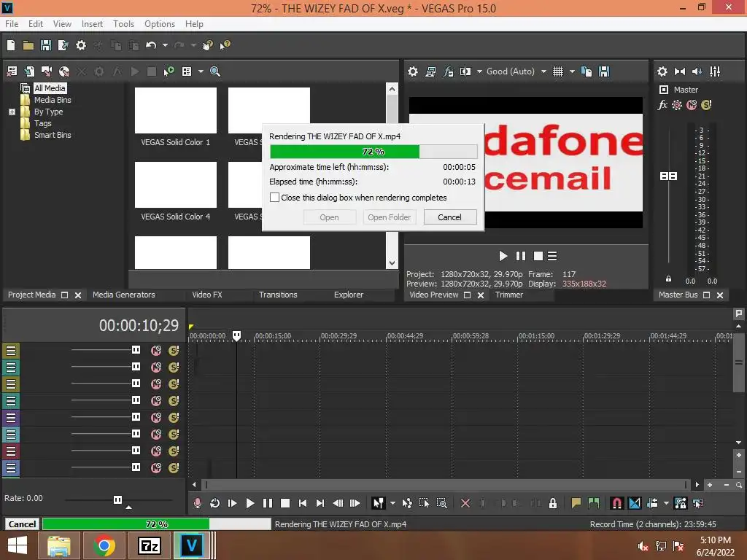Viewport: 747px width, 560px height.
Task: Open 7-Zip from the Windows taskbar
Action: [x=149, y=545]
